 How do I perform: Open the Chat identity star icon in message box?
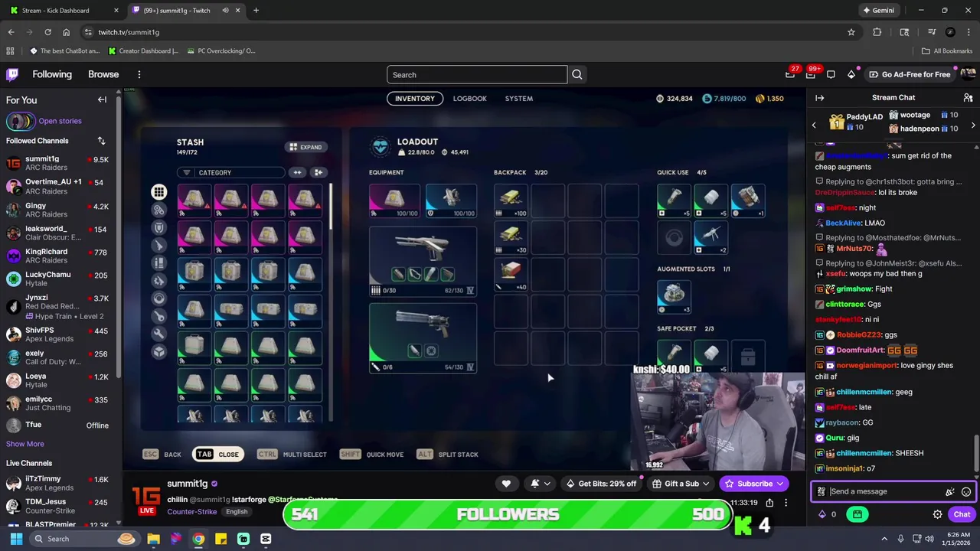point(821,491)
